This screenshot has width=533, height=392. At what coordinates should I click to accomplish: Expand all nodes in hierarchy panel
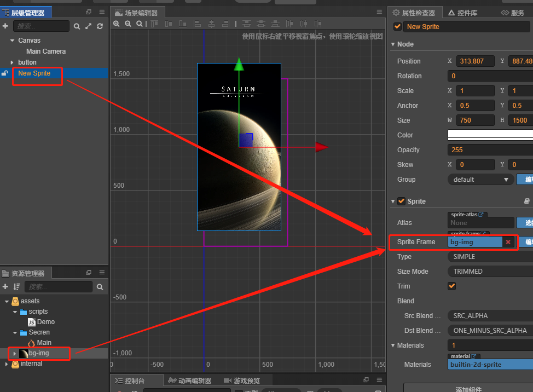(x=89, y=26)
